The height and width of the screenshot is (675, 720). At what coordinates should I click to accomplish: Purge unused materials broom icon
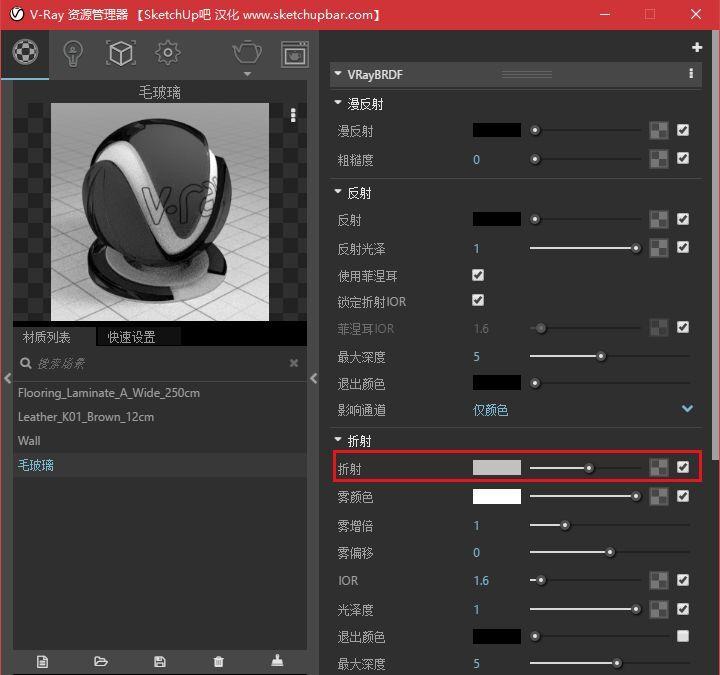(x=277, y=661)
